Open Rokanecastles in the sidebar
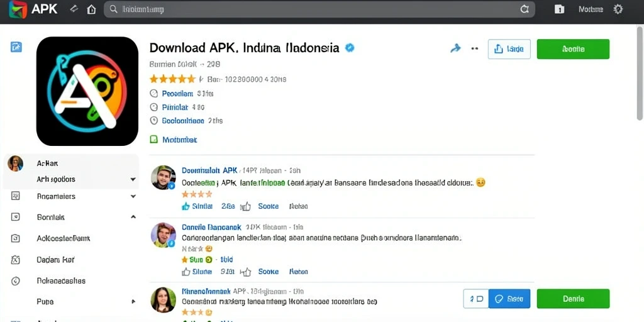This screenshot has height=322, width=644. 61,281
